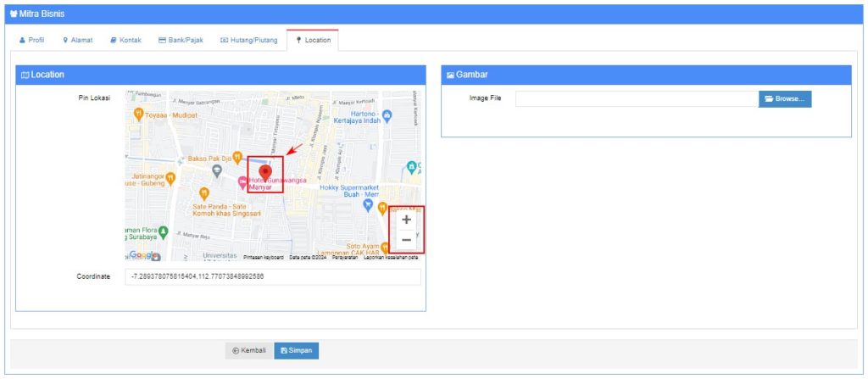Open Hotel Gunawangsa Manyar hotel marker
Image resolution: width=868 pixels, height=379 pixels.
tap(242, 181)
